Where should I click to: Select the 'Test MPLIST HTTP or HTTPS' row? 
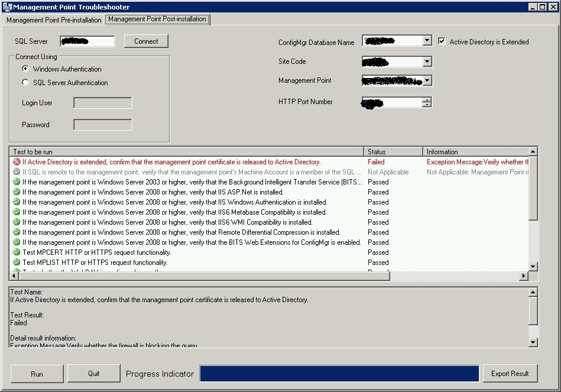pos(269,262)
